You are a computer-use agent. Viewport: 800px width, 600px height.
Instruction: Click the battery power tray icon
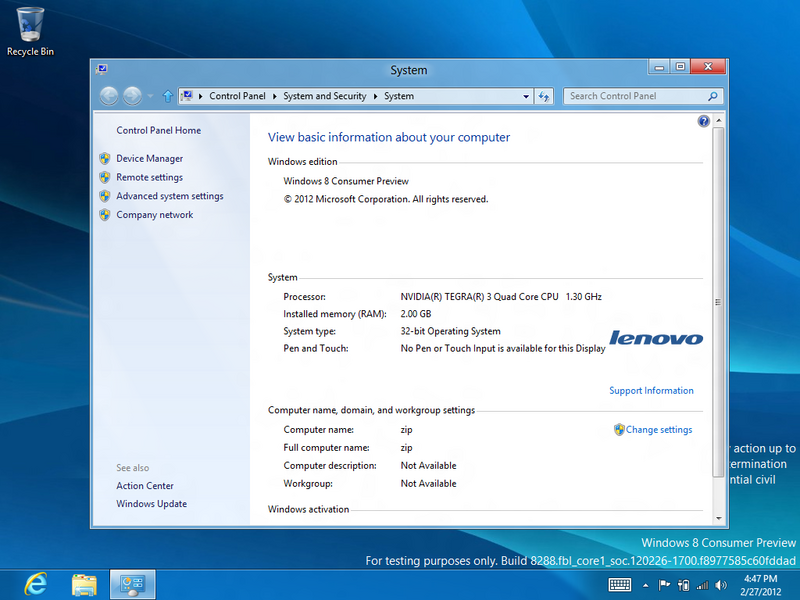click(684, 584)
